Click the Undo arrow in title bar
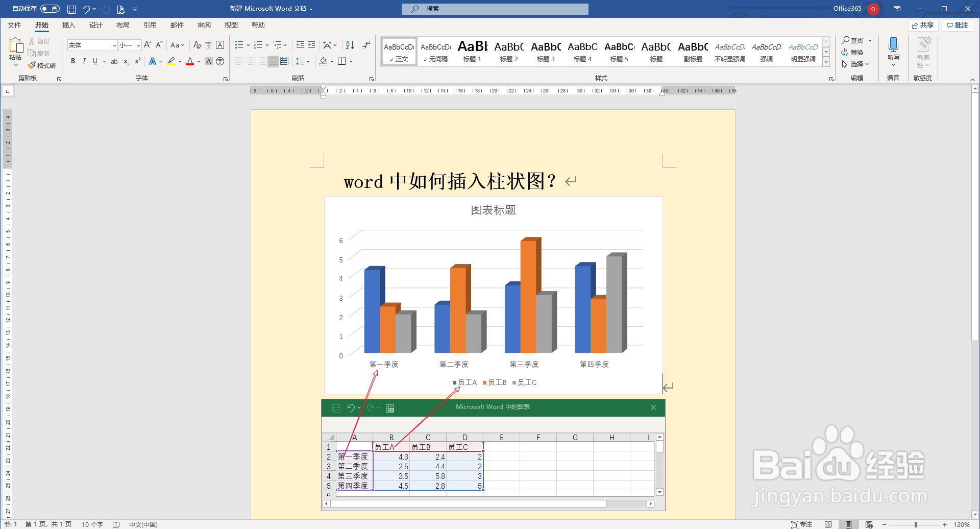The width and height of the screenshot is (980, 529). 86,9
